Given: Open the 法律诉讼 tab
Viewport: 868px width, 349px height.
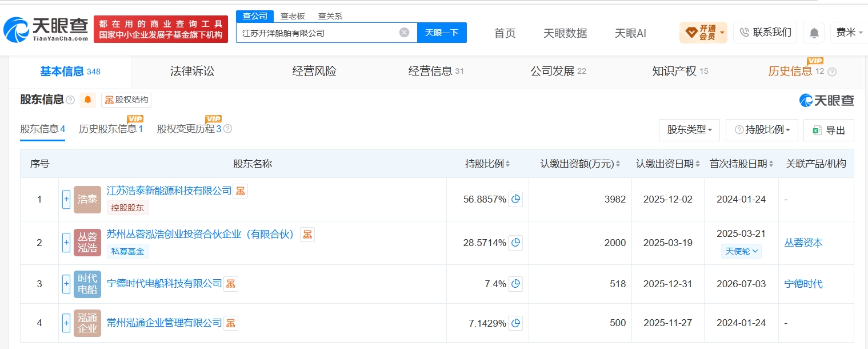Looking at the screenshot, I should (192, 72).
